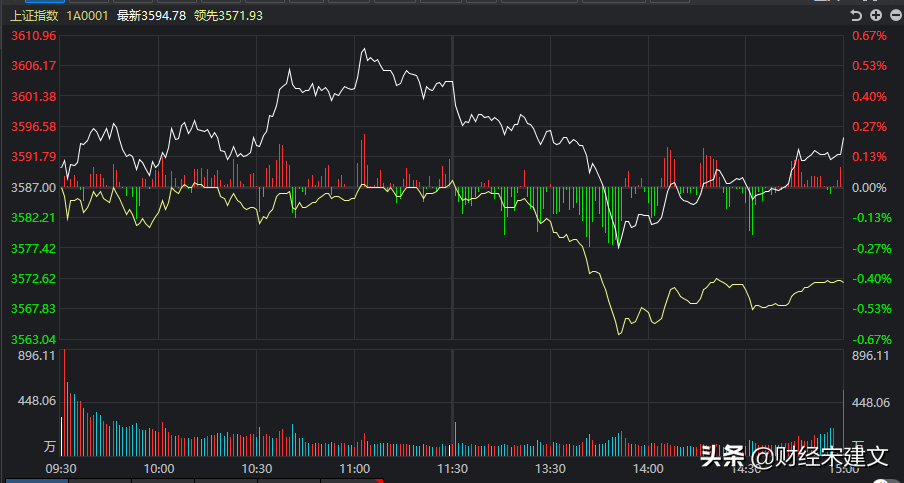
Task: Select the 1A0001 stock code
Action: [88, 16]
